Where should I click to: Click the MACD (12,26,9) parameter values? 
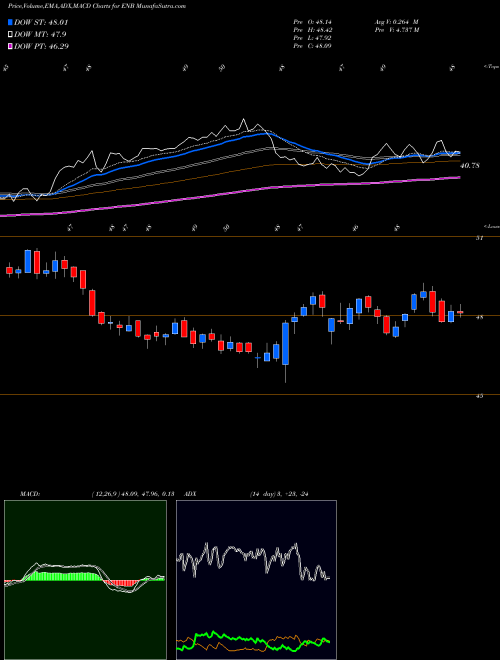click(x=133, y=494)
